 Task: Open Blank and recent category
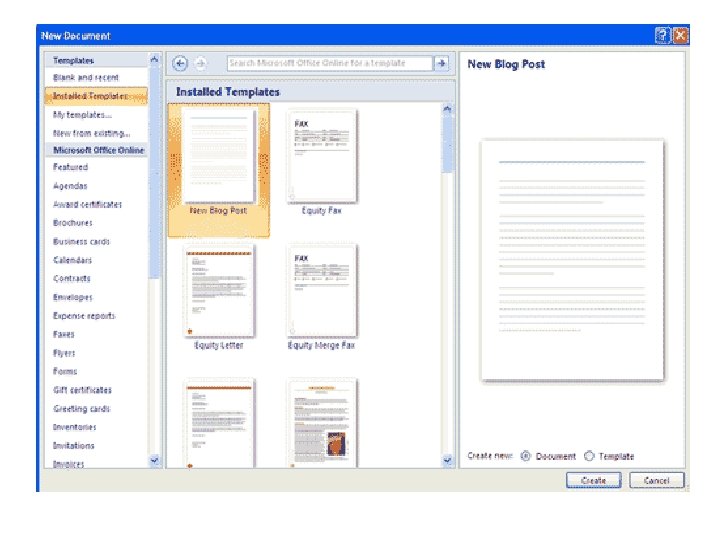pos(86,78)
